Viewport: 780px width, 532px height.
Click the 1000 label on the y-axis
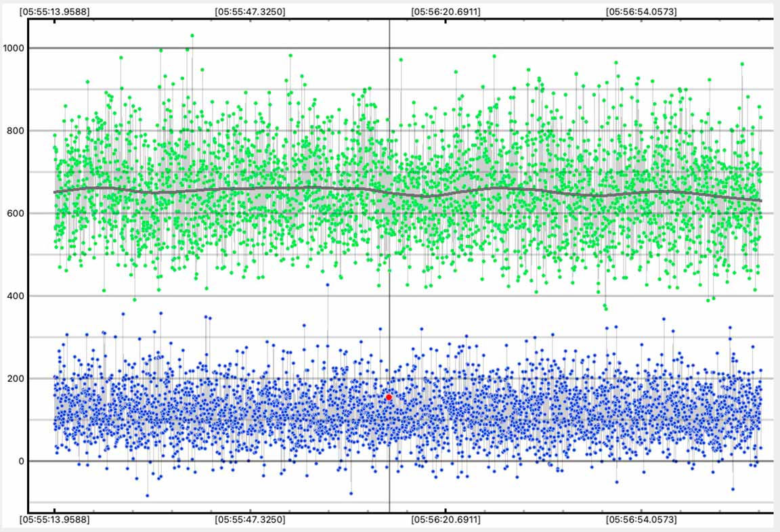click(14, 48)
